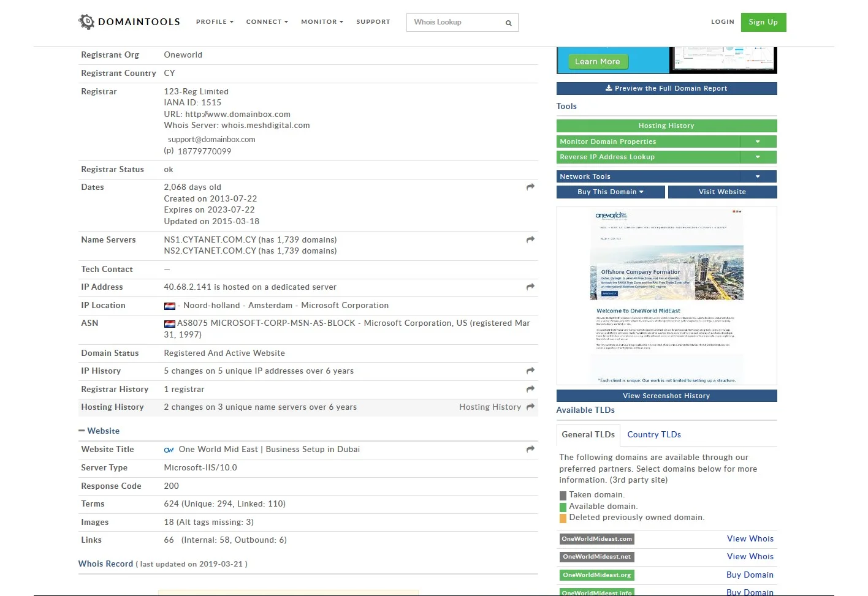The height and width of the screenshot is (596, 868).
Task: Open the Support menu item
Action: tap(373, 22)
